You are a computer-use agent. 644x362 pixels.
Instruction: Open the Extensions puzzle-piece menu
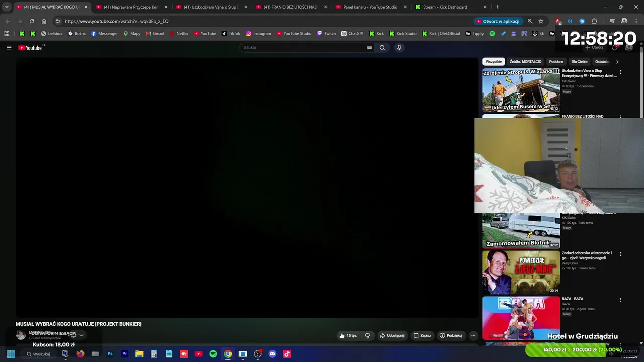click(x=594, y=21)
